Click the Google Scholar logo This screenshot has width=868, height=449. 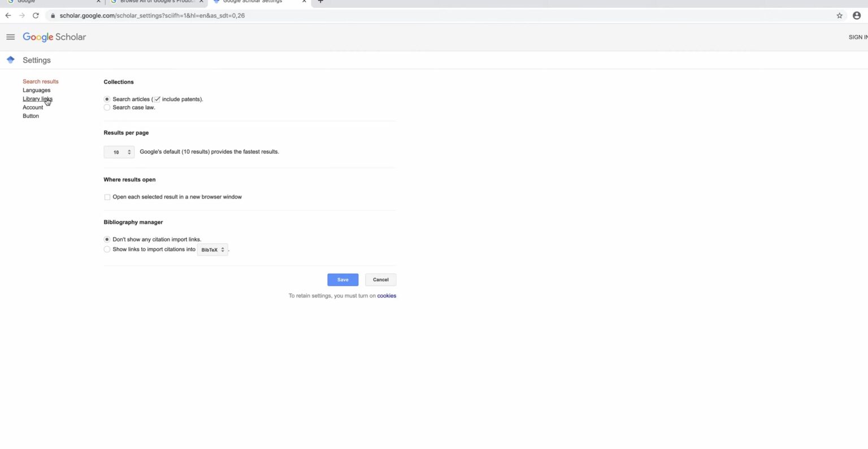pos(54,37)
